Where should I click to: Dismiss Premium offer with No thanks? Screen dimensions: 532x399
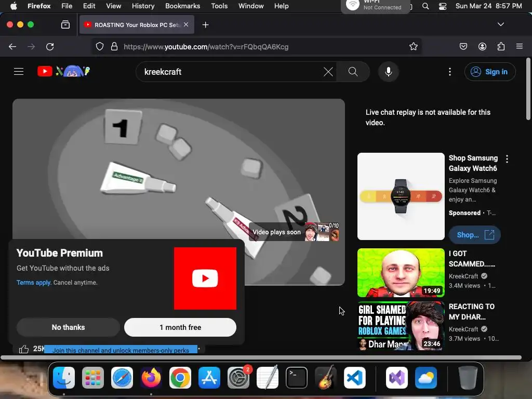tap(68, 327)
